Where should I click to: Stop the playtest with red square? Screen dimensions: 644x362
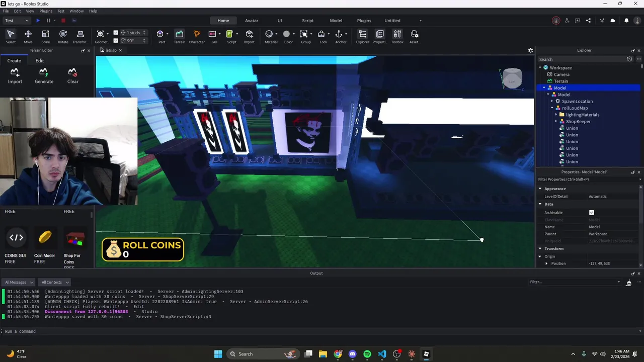click(x=63, y=21)
